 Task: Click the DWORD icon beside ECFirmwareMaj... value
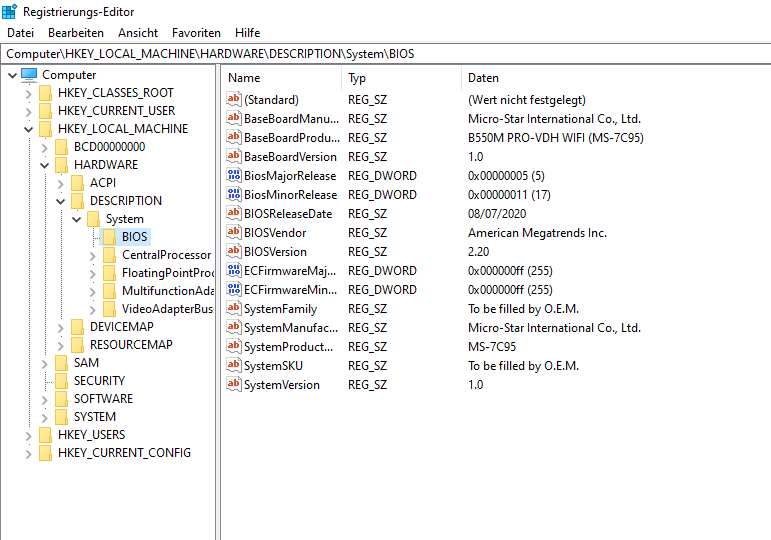click(234, 270)
